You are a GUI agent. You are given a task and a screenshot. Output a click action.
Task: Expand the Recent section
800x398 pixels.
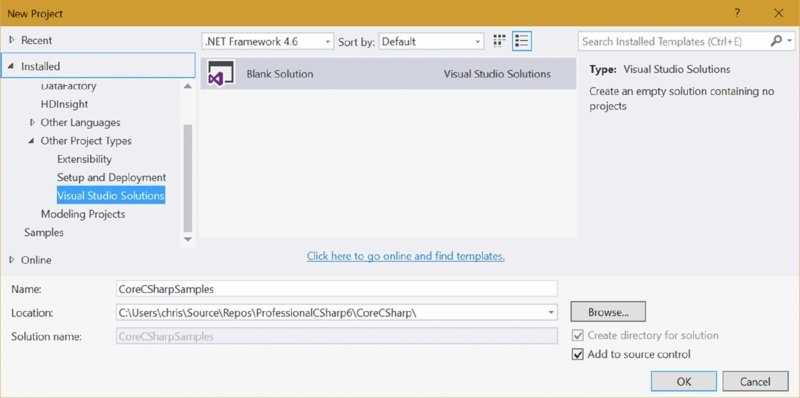12,40
